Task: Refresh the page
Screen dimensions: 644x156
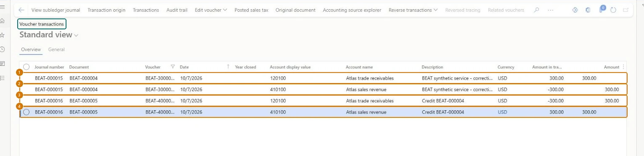Action: tap(613, 10)
